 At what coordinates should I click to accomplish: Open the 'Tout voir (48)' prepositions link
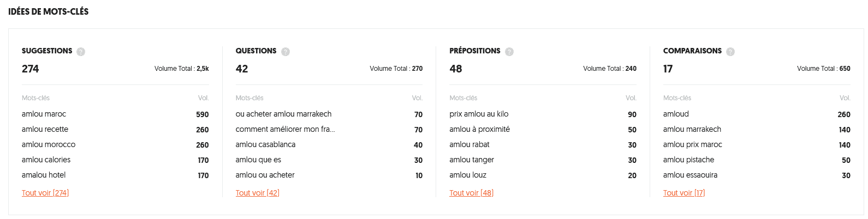(471, 193)
